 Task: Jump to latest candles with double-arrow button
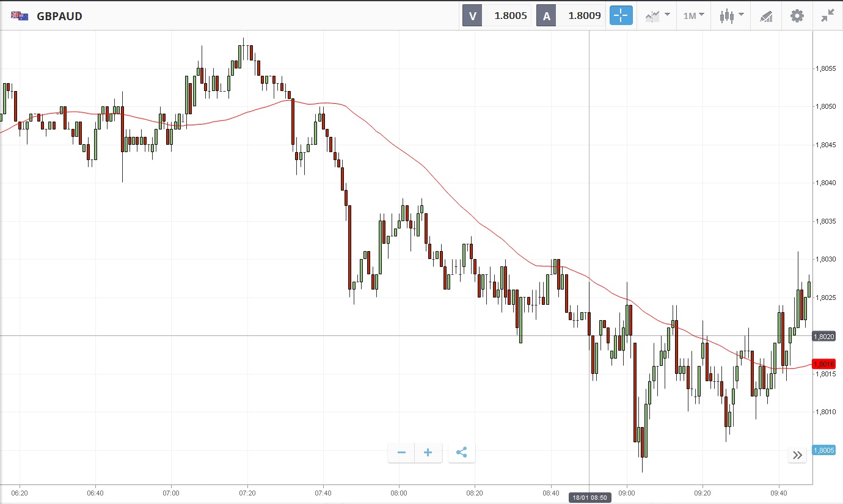click(x=797, y=455)
